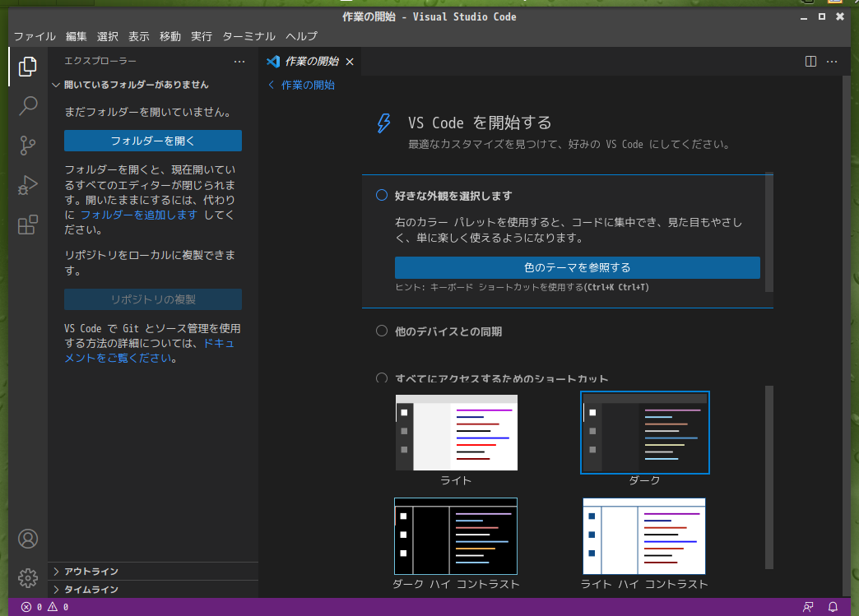Click the feedback icon in status bar
This screenshot has width=859, height=616.
click(x=808, y=607)
